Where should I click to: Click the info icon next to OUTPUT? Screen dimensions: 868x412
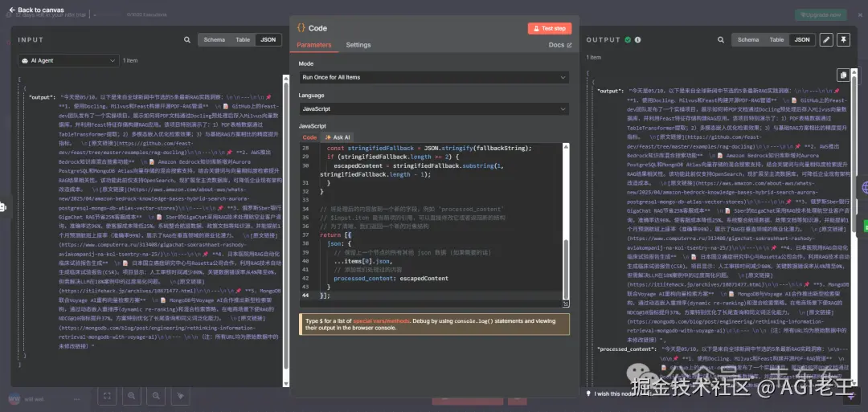pos(637,40)
